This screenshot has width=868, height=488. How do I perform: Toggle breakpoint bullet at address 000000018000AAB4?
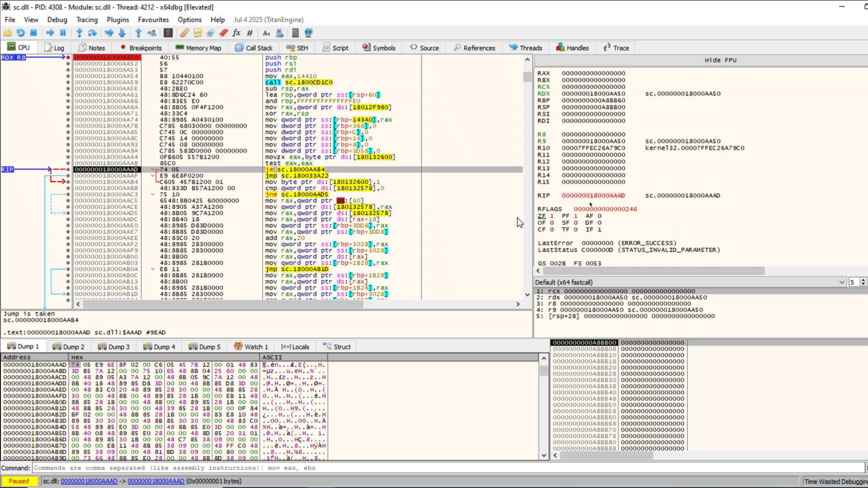point(68,182)
